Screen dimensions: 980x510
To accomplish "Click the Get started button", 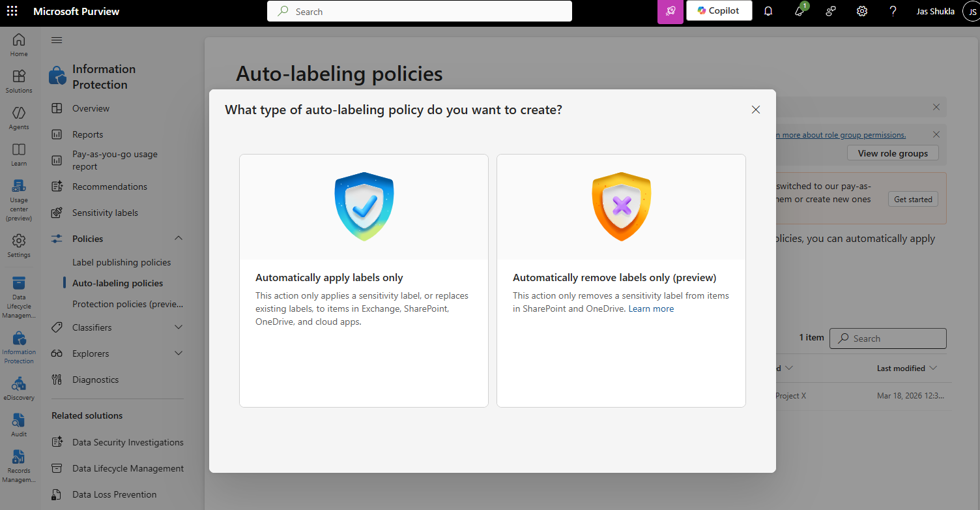I will [913, 200].
